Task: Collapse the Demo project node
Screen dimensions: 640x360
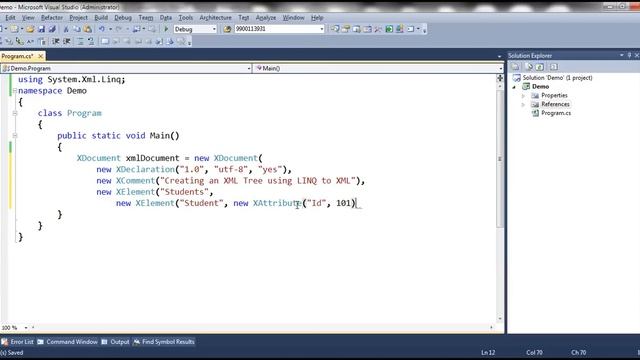Action: 514,87
